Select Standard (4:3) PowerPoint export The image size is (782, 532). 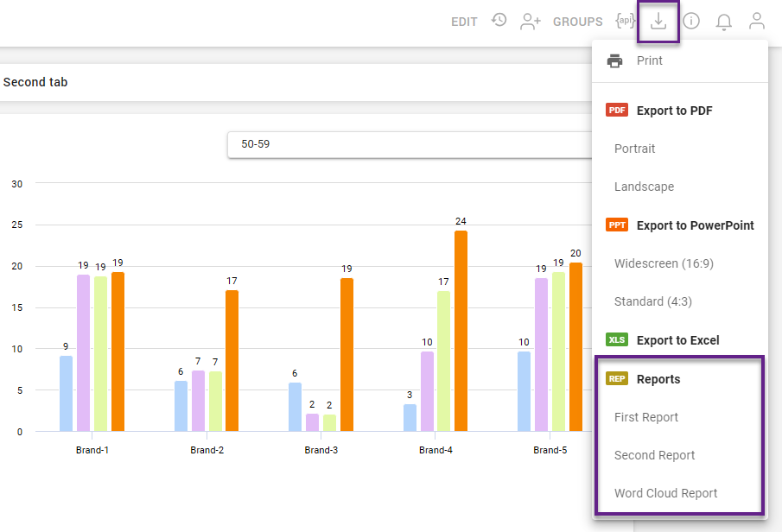click(652, 301)
